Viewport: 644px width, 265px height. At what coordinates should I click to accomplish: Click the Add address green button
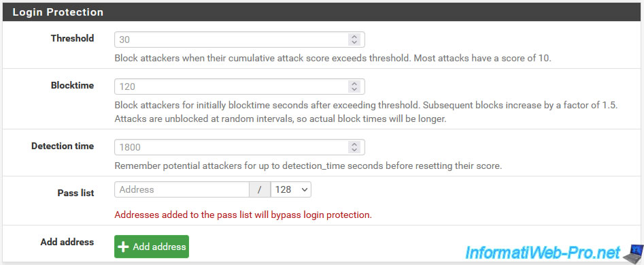(x=152, y=247)
